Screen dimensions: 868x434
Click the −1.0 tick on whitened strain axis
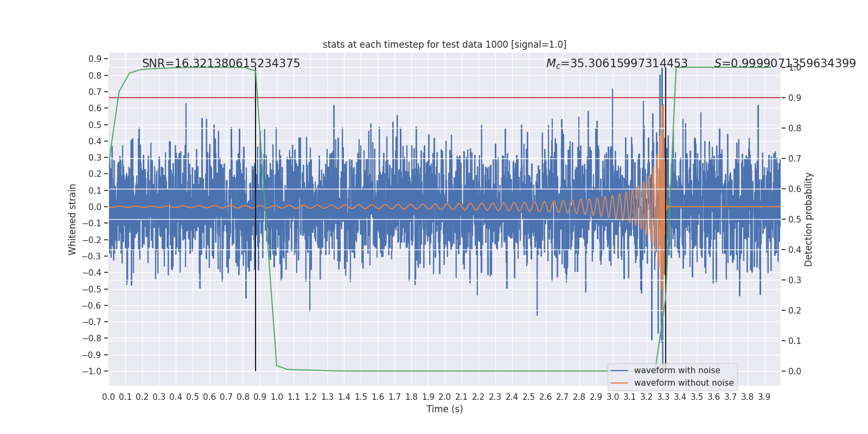tap(92, 372)
